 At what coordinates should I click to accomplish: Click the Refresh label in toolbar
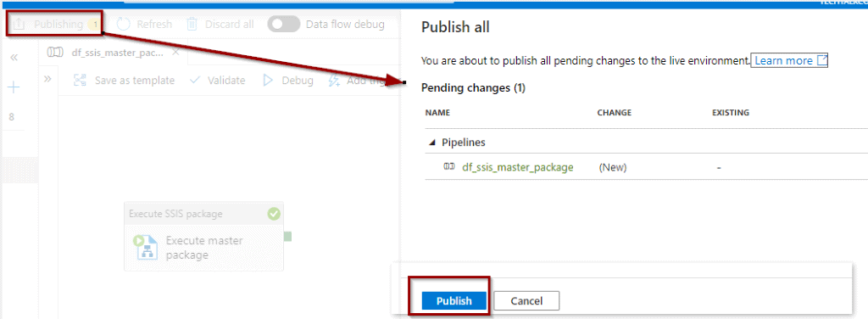(x=154, y=25)
